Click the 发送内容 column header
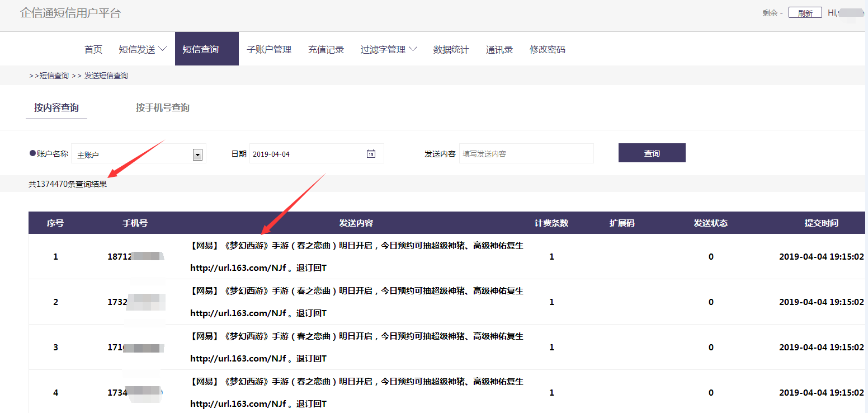This screenshot has width=868, height=413. click(x=356, y=223)
